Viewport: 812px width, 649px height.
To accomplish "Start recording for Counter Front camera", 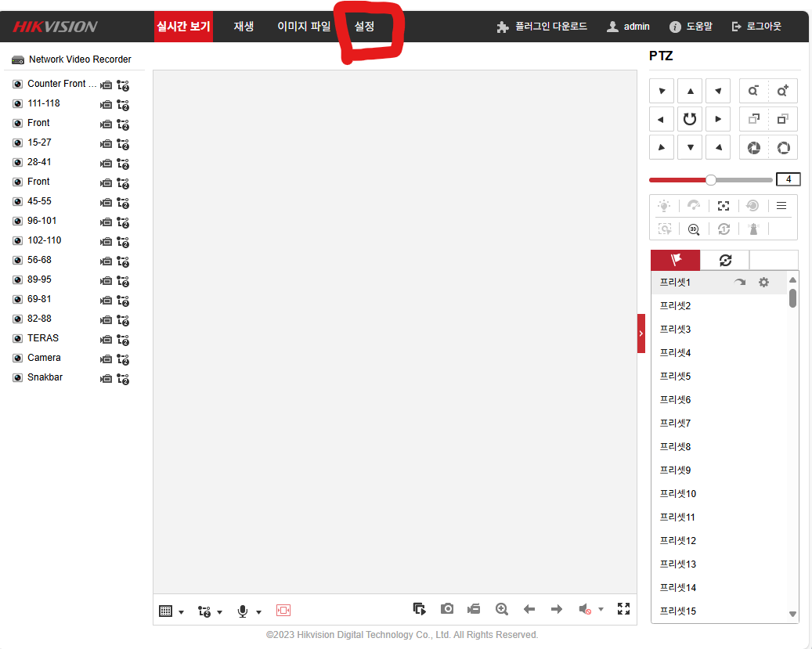I will (106, 85).
